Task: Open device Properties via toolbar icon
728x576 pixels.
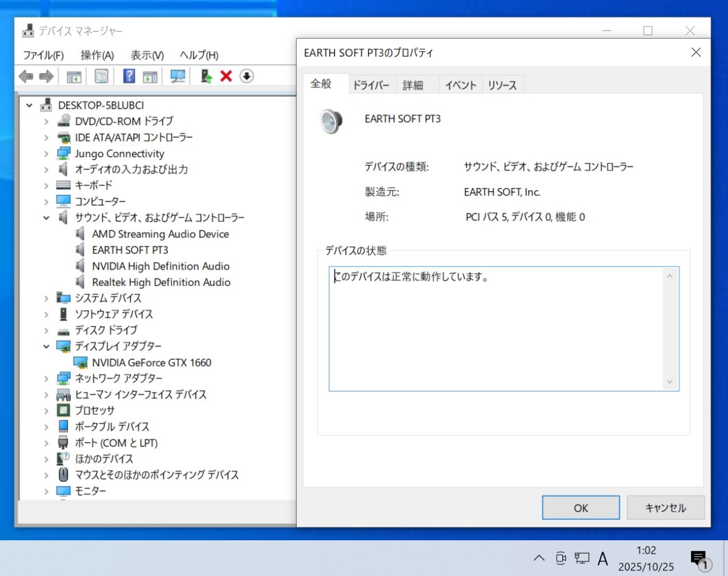Action: (x=101, y=76)
